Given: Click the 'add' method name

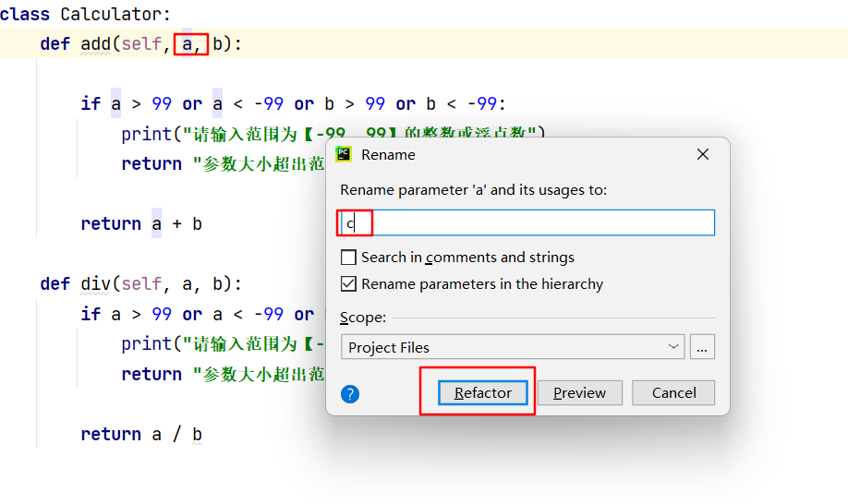Looking at the screenshot, I should click(95, 43).
